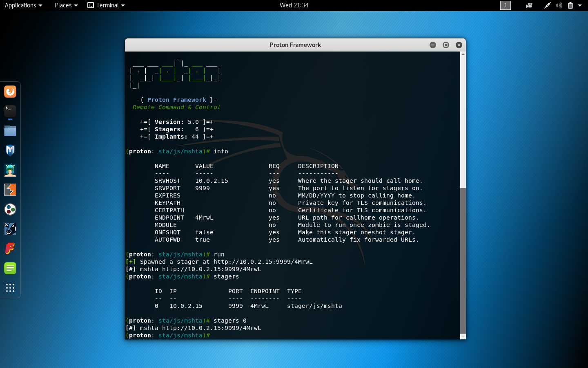The height and width of the screenshot is (368, 588).
Task: Click the AUTOFWD value 'true'
Action: pos(203,240)
